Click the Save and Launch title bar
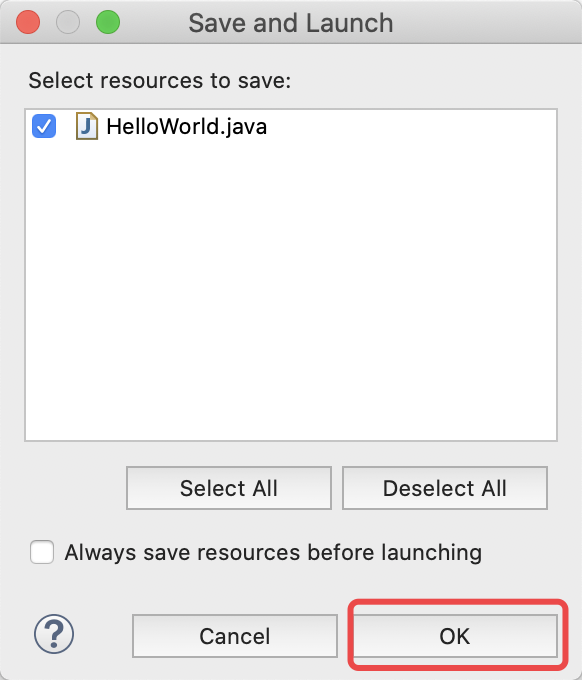 click(x=291, y=23)
